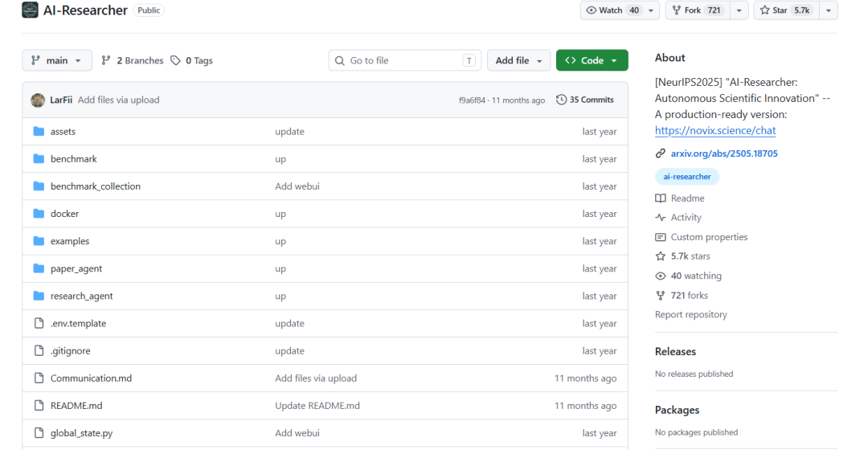868x450 pixels.
Task: Open the commit history clock icon
Action: tap(561, 100)
